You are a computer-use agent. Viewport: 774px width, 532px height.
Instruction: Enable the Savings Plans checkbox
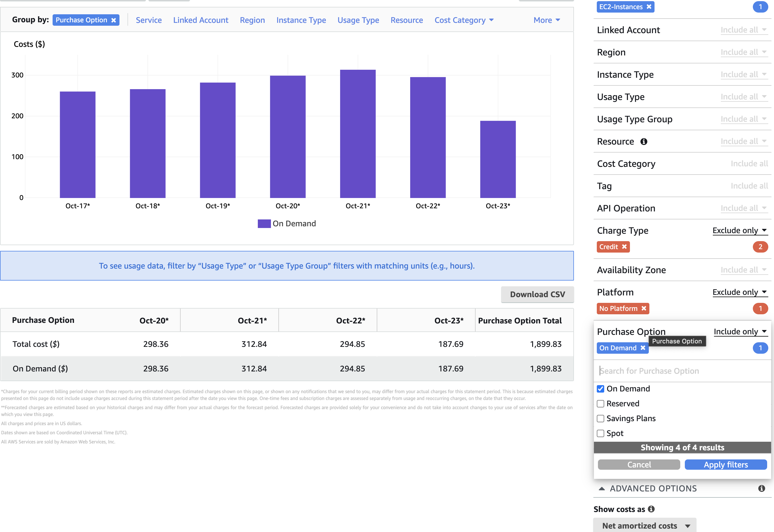coord(601,418)
